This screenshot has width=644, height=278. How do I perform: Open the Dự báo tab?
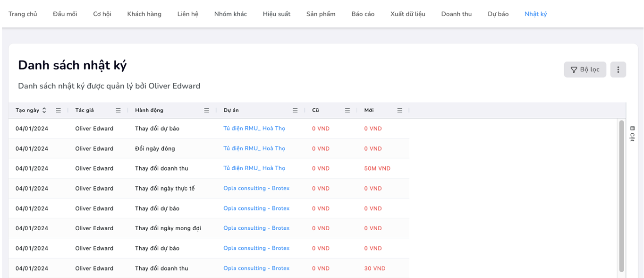tap(498, 14)
